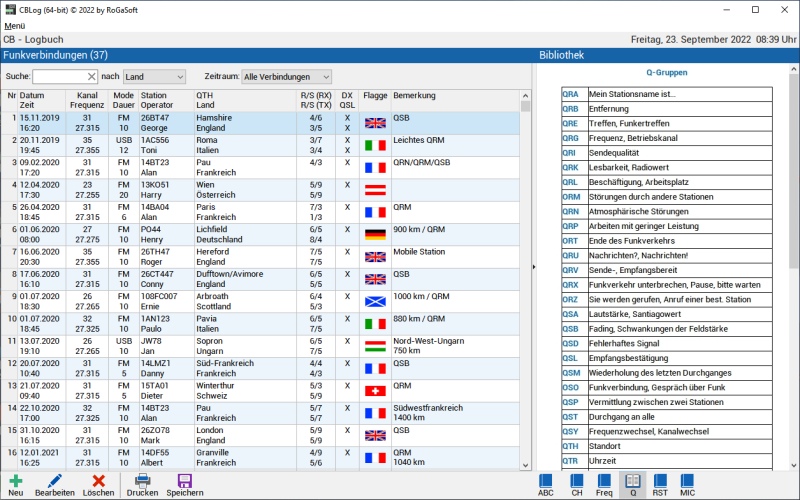The width and height of the screenshot is (800, 500).
Task: Expand the Zeitraum 'Alle Verbindungen' dropdown
Action: coord(286,76)
